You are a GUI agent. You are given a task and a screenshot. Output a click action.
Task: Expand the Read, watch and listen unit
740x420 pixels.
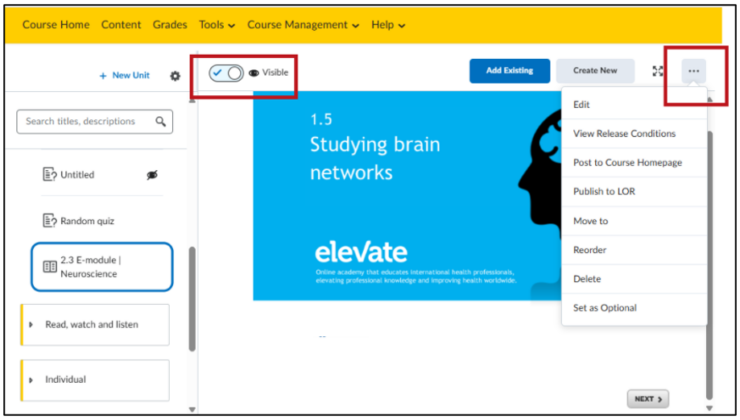(31, 325)
